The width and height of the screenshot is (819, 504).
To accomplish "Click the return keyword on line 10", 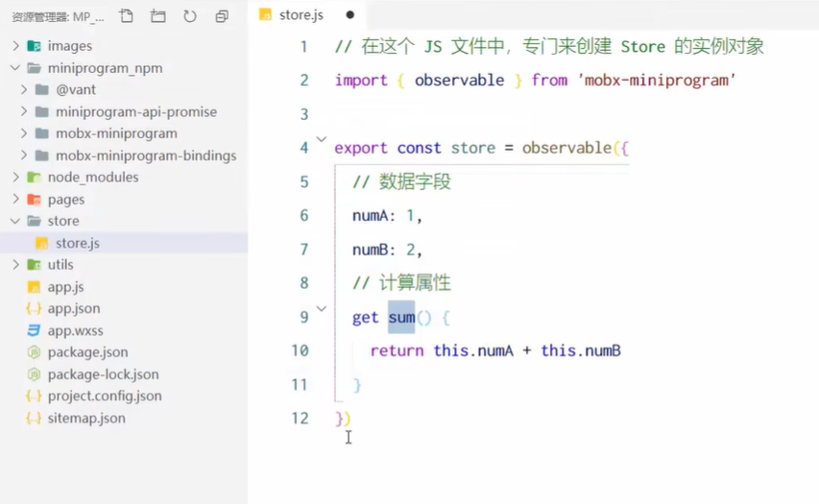I will click(397, 351).
